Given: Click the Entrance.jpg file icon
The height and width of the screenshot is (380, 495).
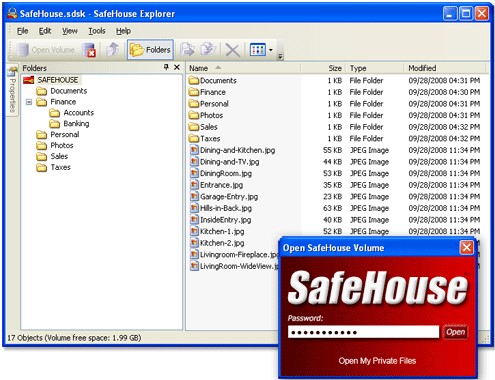Looking at the screenshot, I should tap(194, 185).
